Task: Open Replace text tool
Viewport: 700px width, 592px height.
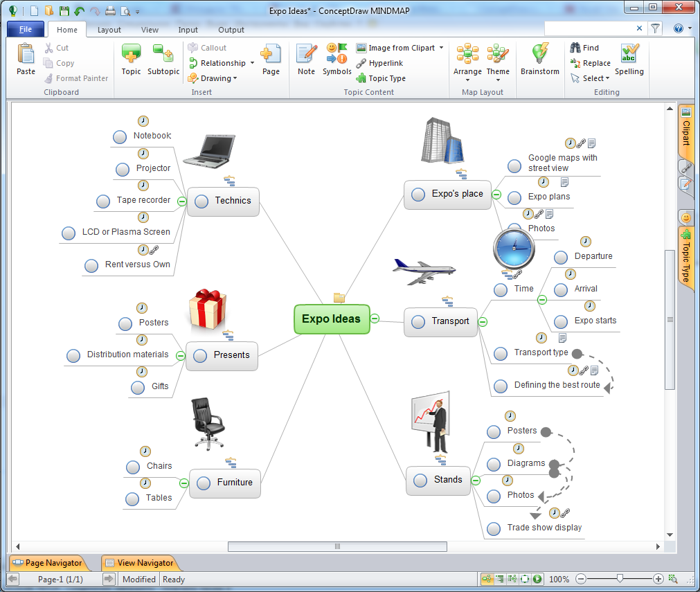Action: [590, 64]
